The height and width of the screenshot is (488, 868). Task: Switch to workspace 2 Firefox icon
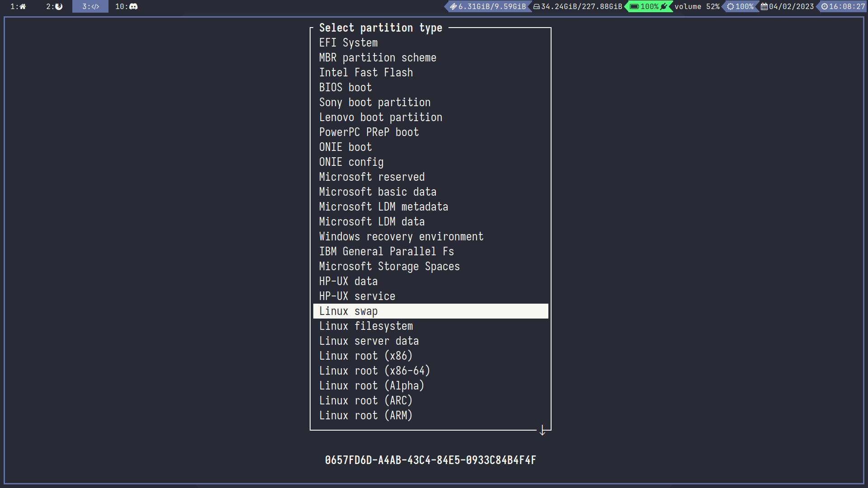(x=59, y=6)
